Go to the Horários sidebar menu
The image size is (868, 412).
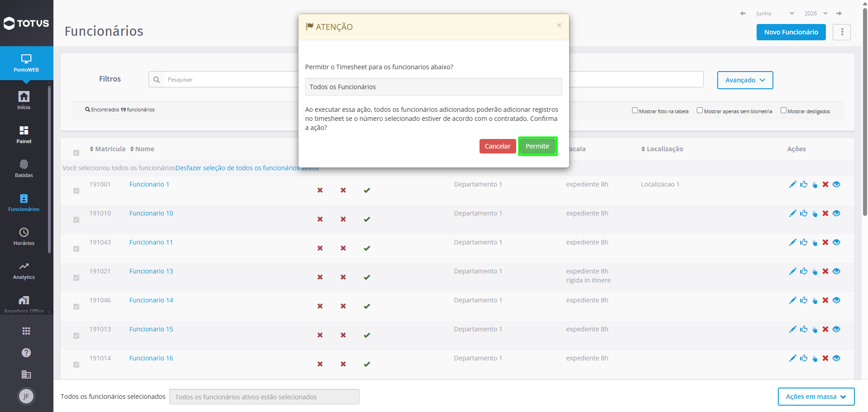tap(24, 236)
